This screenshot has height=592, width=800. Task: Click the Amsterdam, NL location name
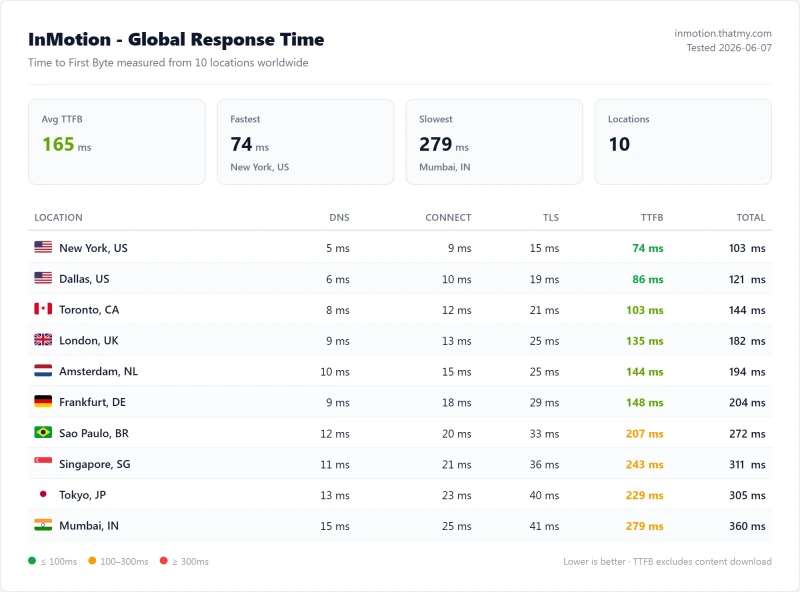98,372
